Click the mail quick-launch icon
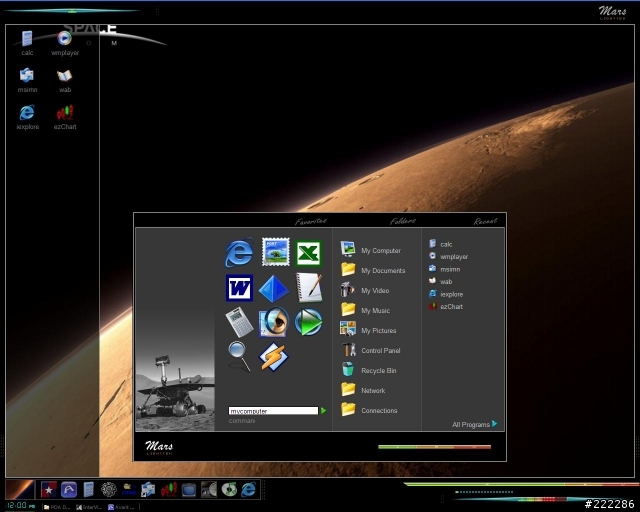640x512 pixels. pyautogui.click(x=148, y=490)
